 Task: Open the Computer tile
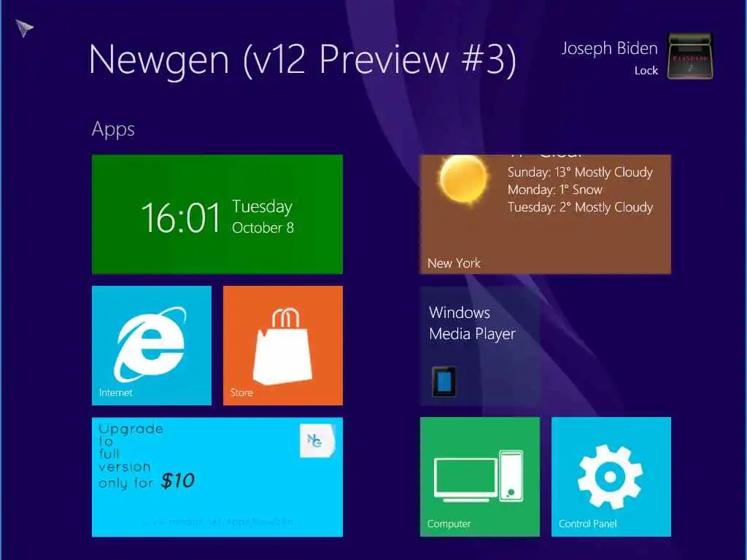[480, 477]
